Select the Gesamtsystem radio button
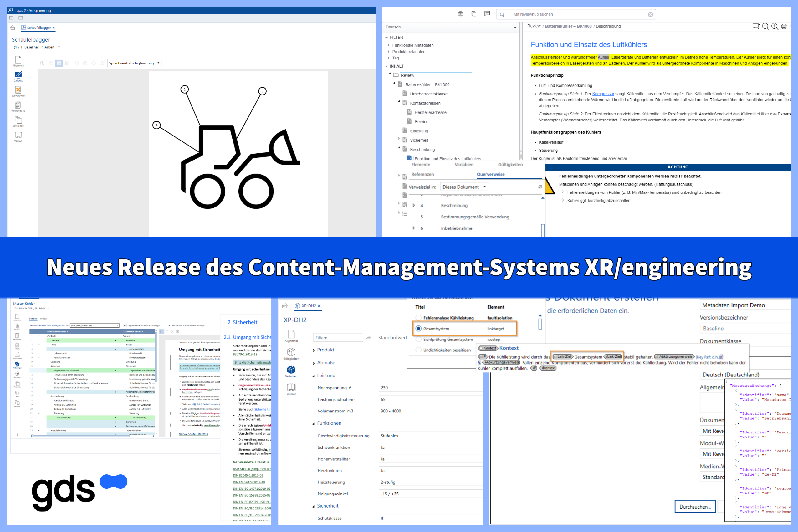The image size is (798, 532). tap(418, 328)
